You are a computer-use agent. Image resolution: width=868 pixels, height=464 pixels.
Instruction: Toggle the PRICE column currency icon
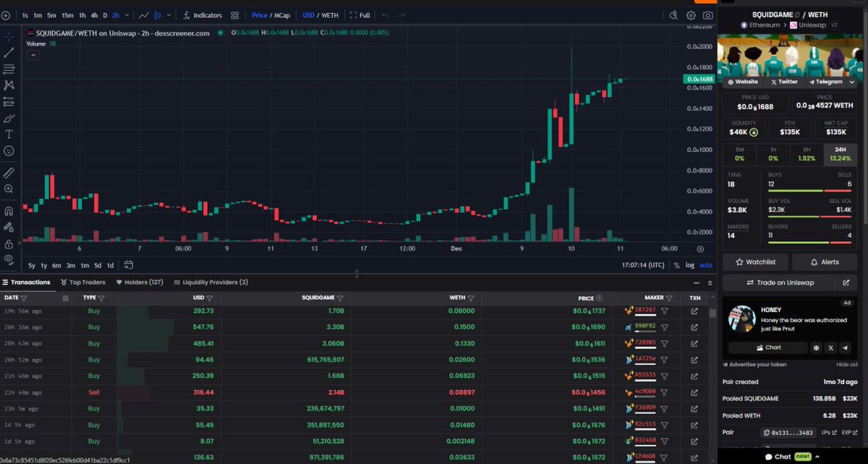point(600,298)
